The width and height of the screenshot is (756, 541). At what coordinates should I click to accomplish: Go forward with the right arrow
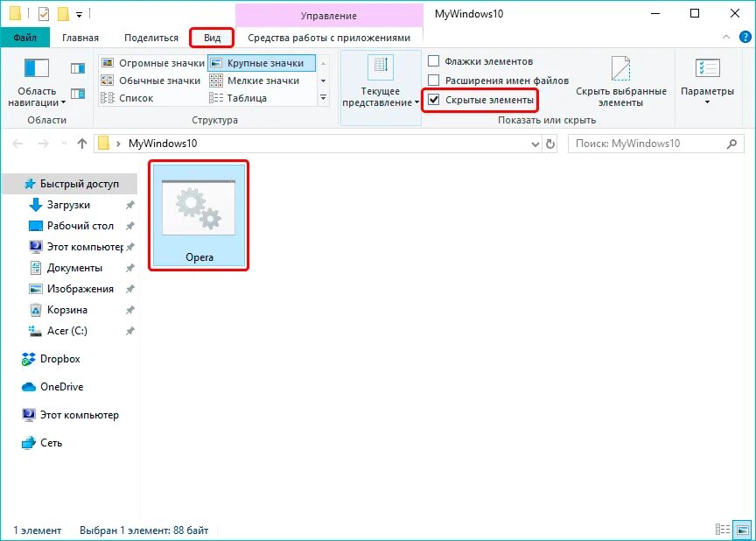[44, 144]
